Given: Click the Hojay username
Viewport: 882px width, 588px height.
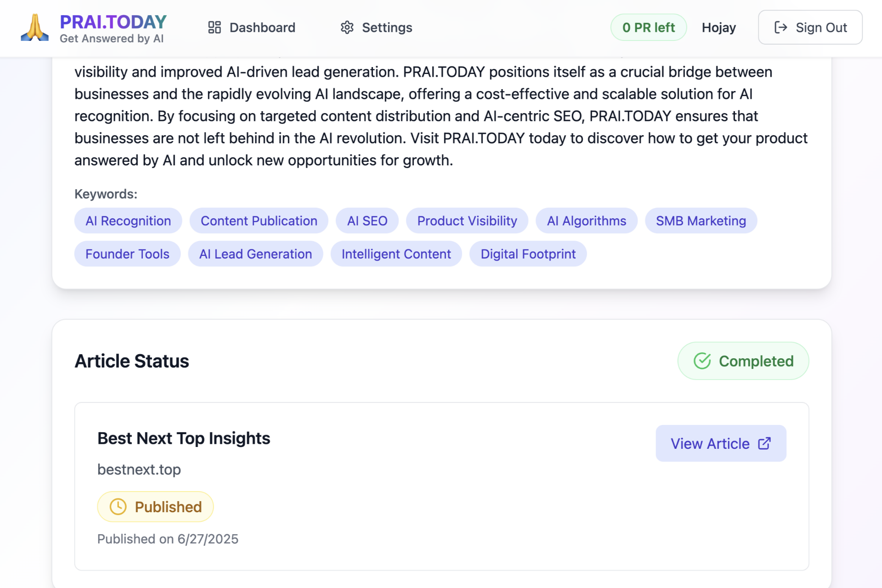Looking at the screenshot, I should pos(718,28).
